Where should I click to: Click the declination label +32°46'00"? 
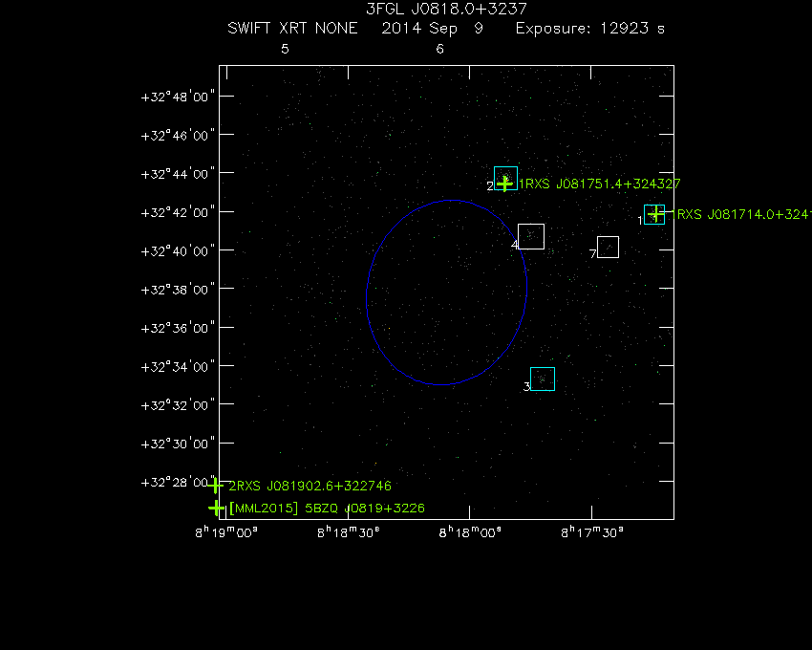point(178,136)
